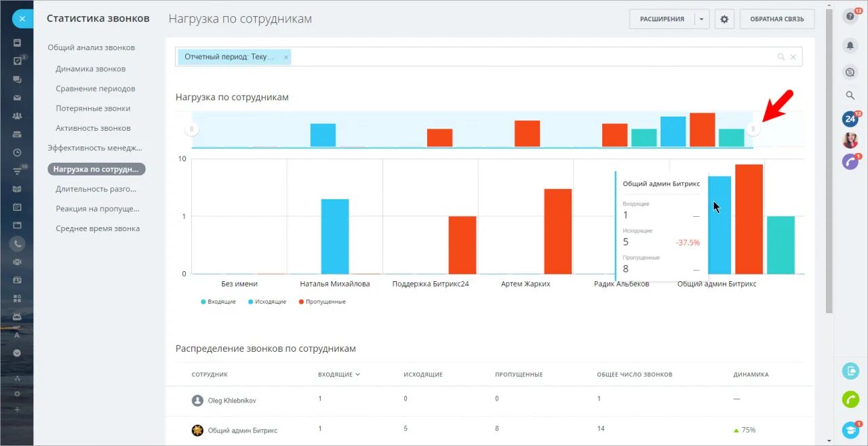Open Общий анализ звонков section
Viewport: 868px width, 446px height.
(x=91, y=47)
